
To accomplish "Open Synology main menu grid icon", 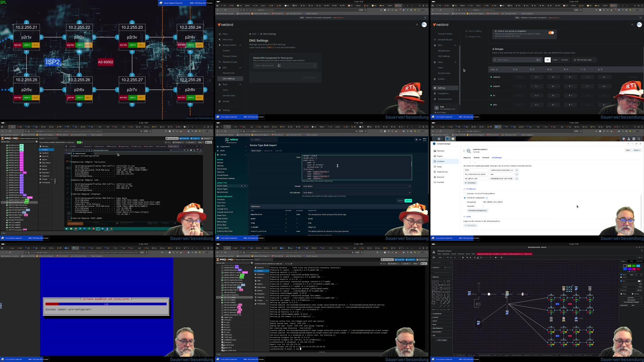I will (439, 139).
